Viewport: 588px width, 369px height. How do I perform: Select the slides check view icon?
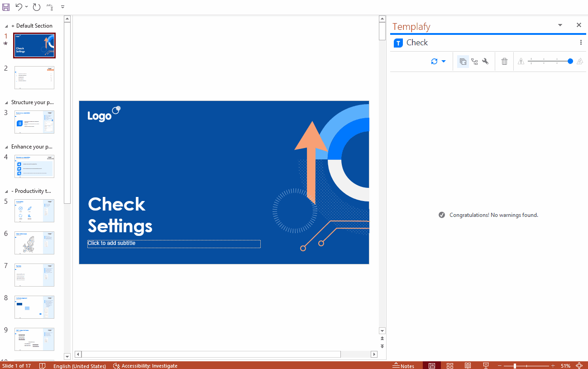pos(463,61)
